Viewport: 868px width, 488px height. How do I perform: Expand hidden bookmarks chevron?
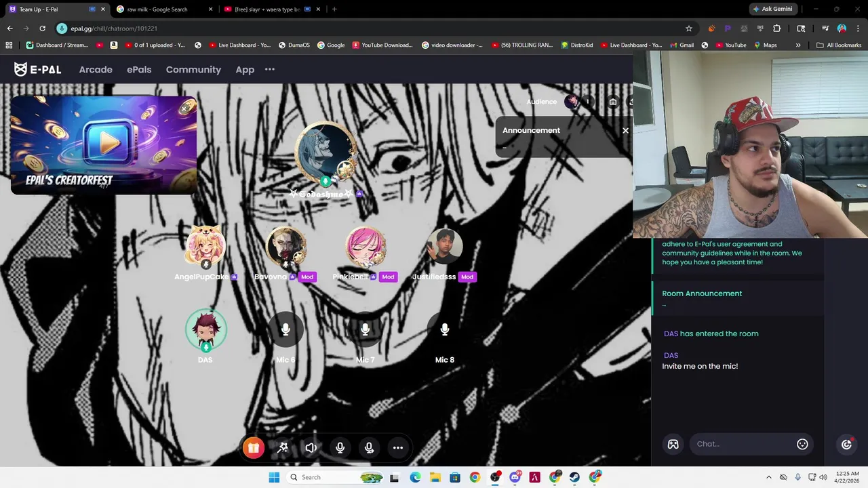click(798, 45)
